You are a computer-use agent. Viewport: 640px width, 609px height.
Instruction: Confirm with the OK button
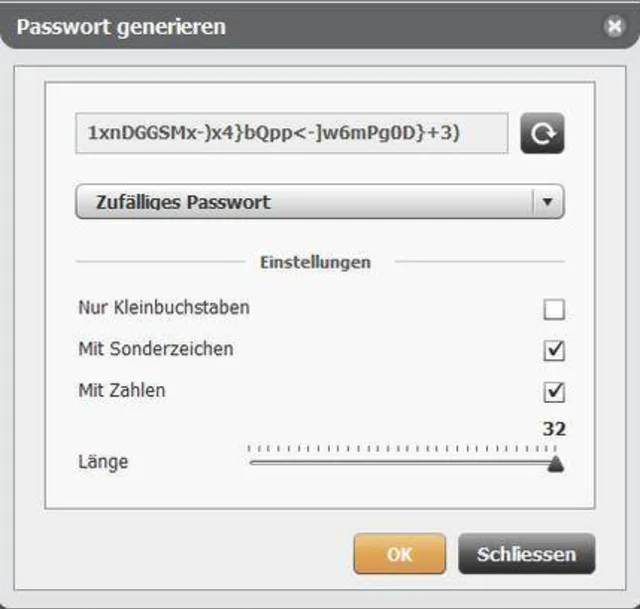399,554
